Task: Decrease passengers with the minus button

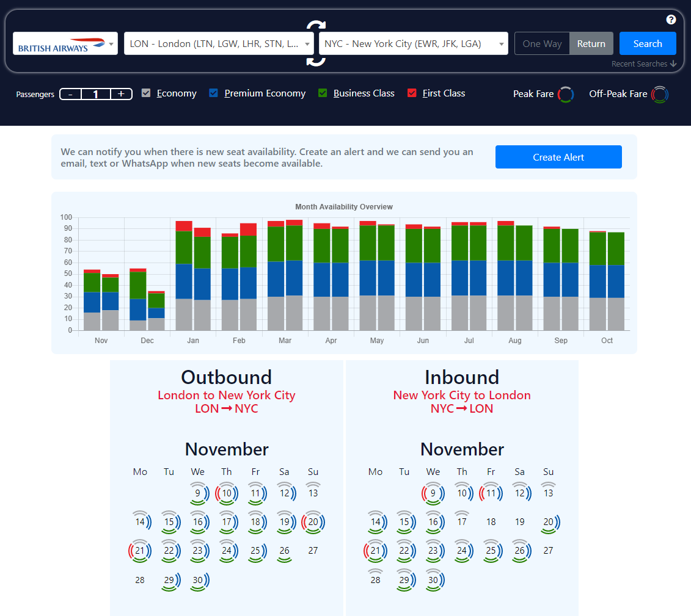Action: [70, 94]
